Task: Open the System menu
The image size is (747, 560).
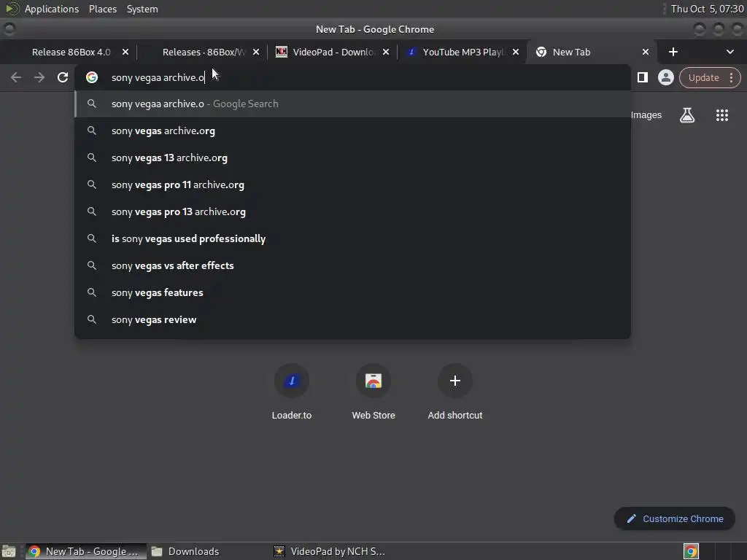Action: pyautogui.click(x=142, y=9)
